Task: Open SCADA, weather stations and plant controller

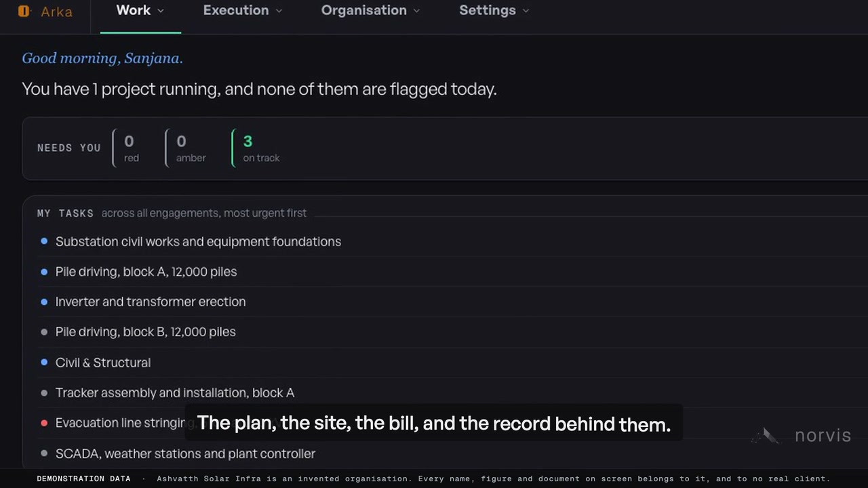Action: pyautogui.click(x=185, y=453)
